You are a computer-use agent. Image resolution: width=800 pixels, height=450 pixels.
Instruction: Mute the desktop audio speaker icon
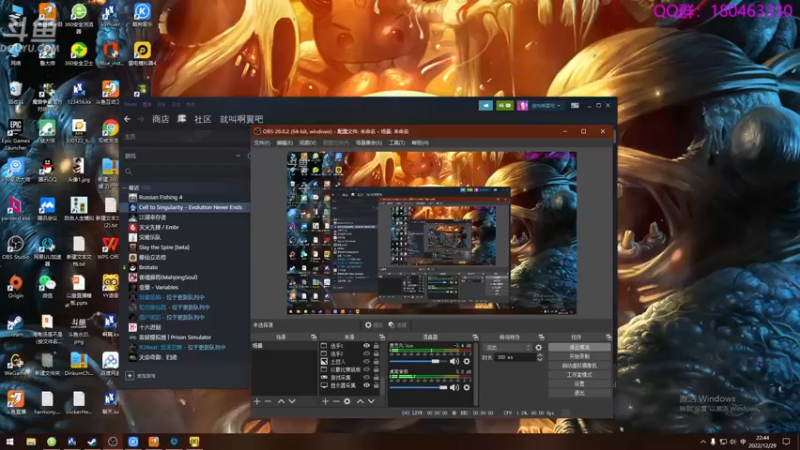click(454, 388)
